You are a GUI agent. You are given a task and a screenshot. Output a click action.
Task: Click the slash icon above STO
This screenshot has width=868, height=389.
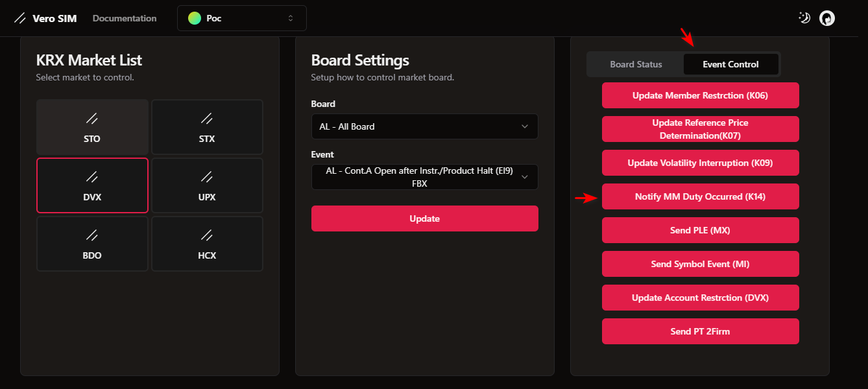coord(92,119)
